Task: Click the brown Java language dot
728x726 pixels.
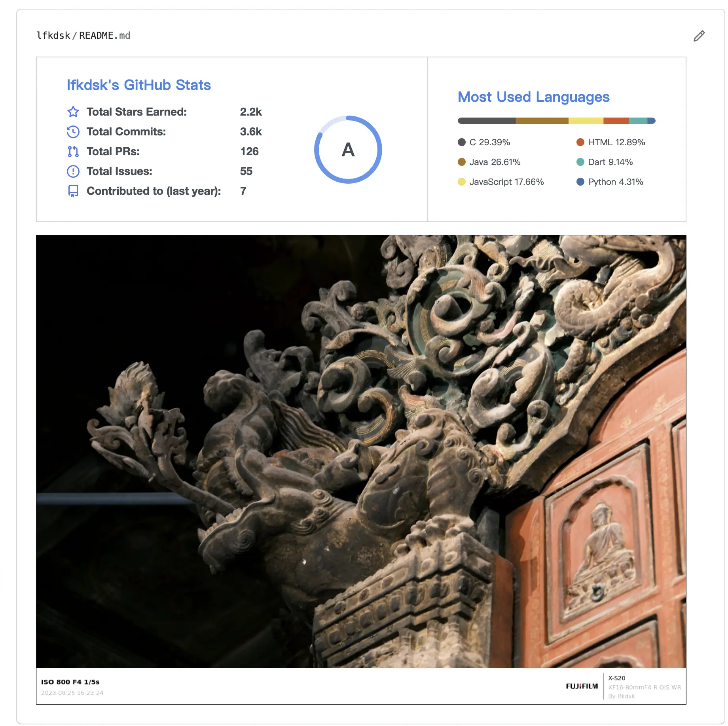Action: pos(461,162)
